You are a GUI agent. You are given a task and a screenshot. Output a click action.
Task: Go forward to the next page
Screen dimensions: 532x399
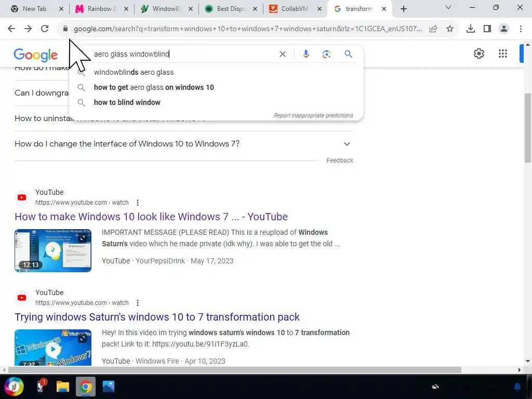pyautogui.click(x=28, y=29)
